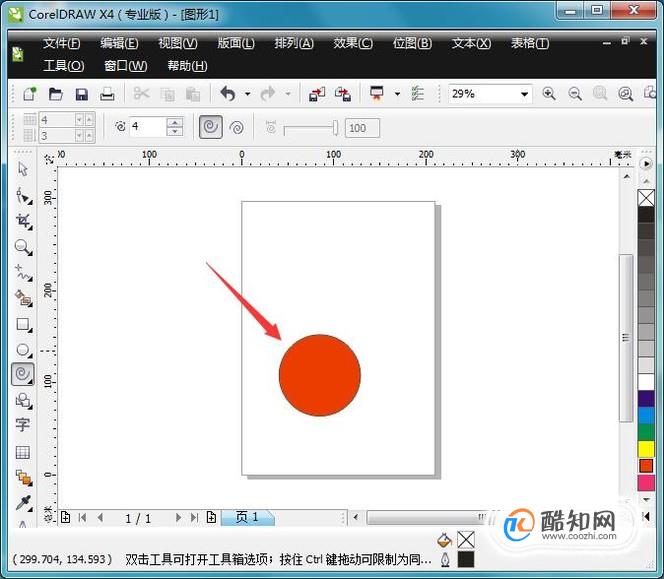The width and height of the screenshot is (664, 579).
Task: Click the vertical scrollbar thumb
Action: click(625, 338)
